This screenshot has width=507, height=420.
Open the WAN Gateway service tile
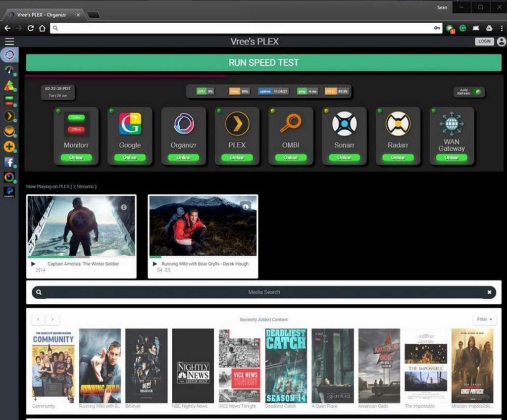point(452,136)
